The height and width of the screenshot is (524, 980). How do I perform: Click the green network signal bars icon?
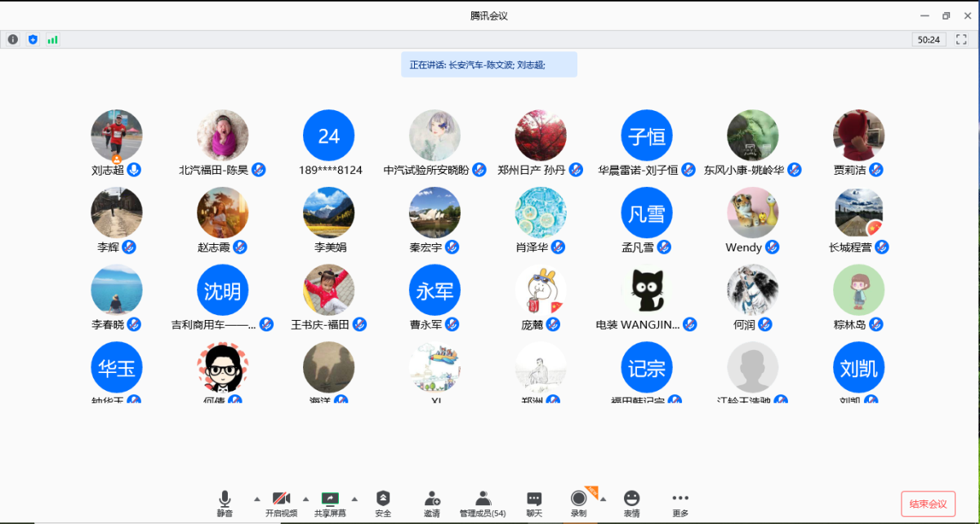(x=52, y=39)
